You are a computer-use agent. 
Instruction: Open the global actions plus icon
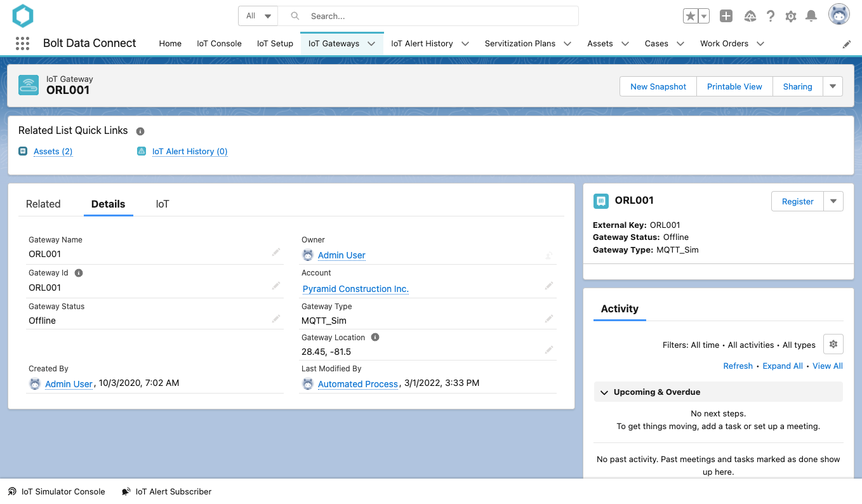(x=726, y=17)
